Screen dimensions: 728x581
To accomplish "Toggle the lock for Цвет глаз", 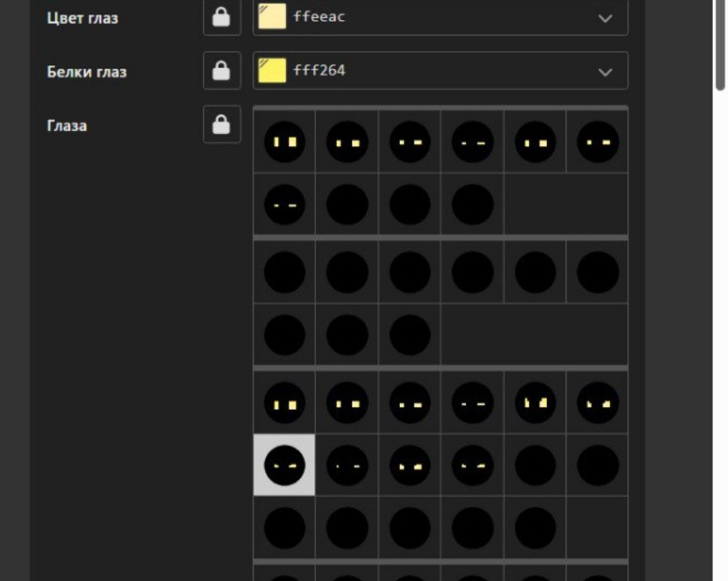I will click(x=222, y=18).
